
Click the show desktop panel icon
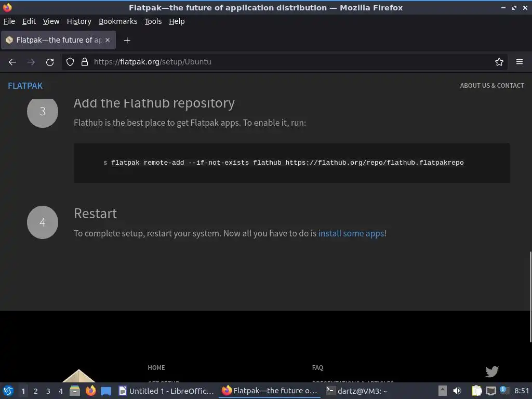click(x=106, y=391)
